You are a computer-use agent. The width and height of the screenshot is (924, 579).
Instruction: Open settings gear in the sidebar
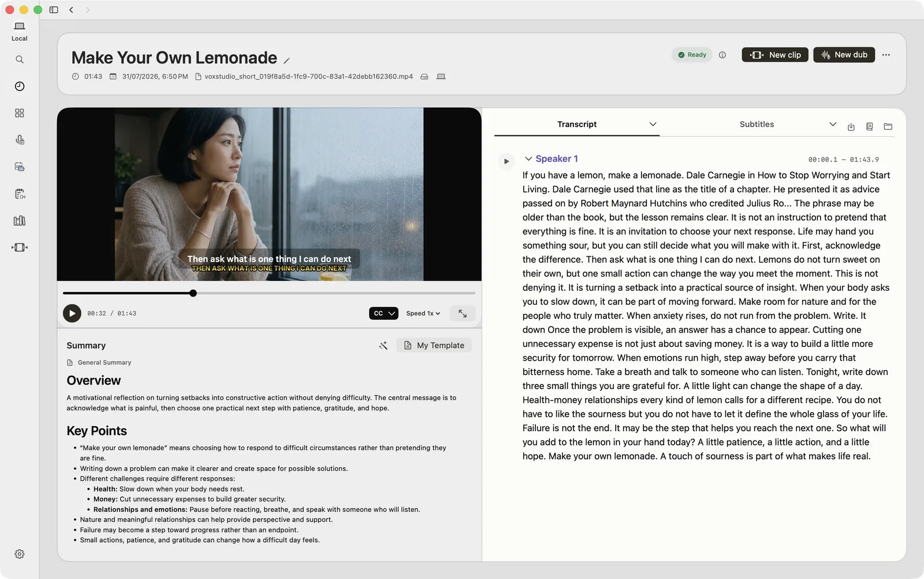pos(20,554)
